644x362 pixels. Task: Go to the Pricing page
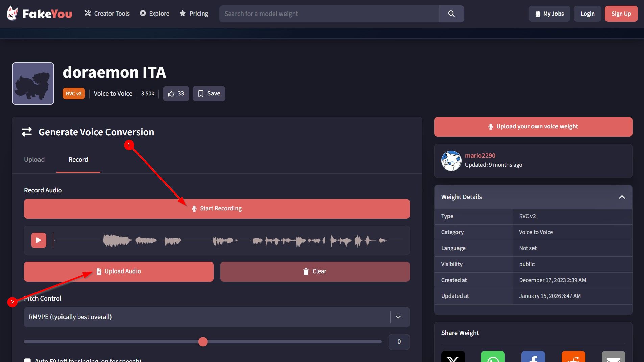(194, 14)
